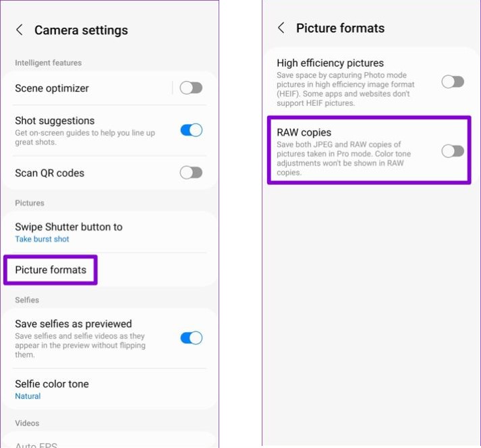This screenshot has width=481, height=448.
Task: Turn on the High efficiency pictures switch
Action: 453,82
